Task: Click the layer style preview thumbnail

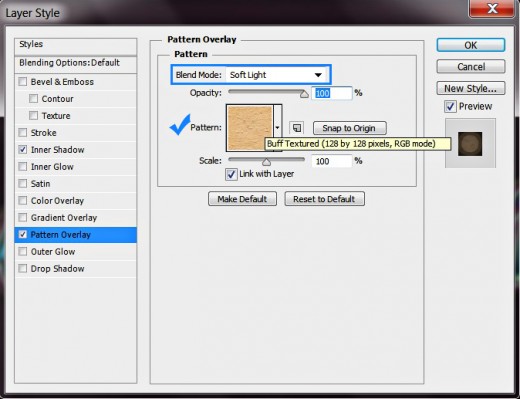Action: (470, 144)
